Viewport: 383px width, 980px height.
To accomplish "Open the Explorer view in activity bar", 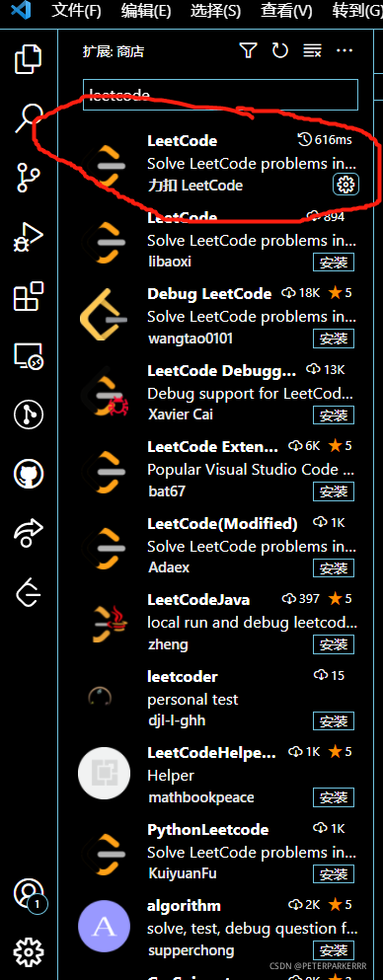I will 28,59.
